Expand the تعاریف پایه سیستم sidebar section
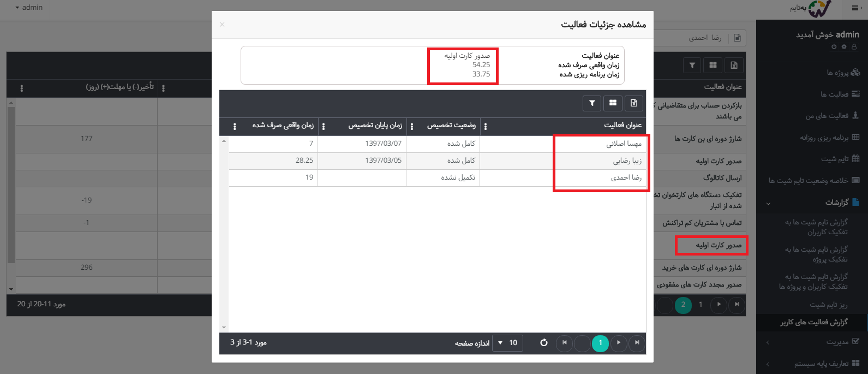The width and height of the screenshot is (868, 374). pos(768,364)
